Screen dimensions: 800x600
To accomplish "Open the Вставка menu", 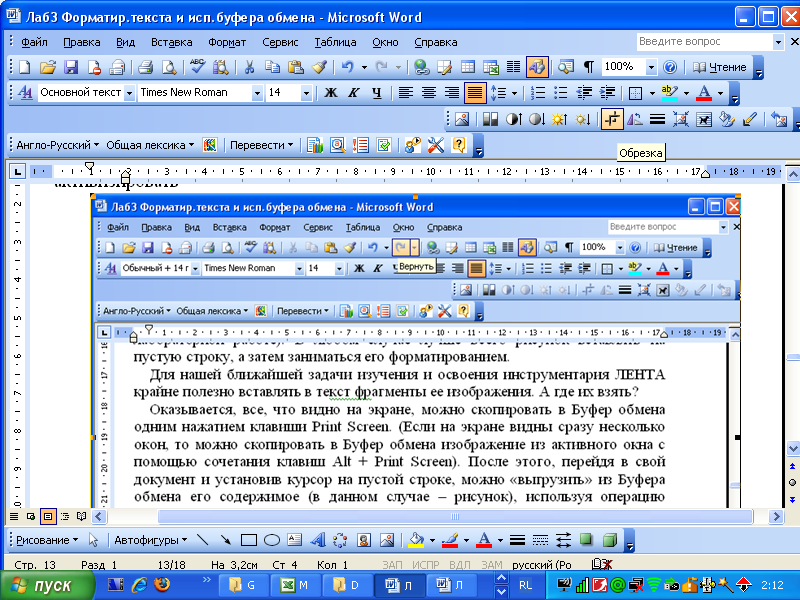I will coord(171,42).
